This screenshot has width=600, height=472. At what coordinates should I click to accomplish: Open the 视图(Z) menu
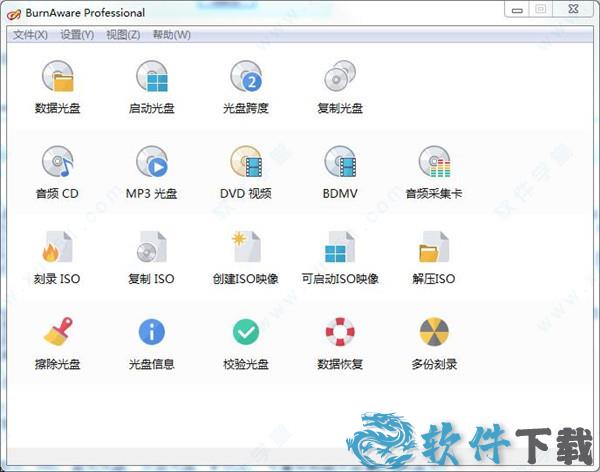point(123,35)
